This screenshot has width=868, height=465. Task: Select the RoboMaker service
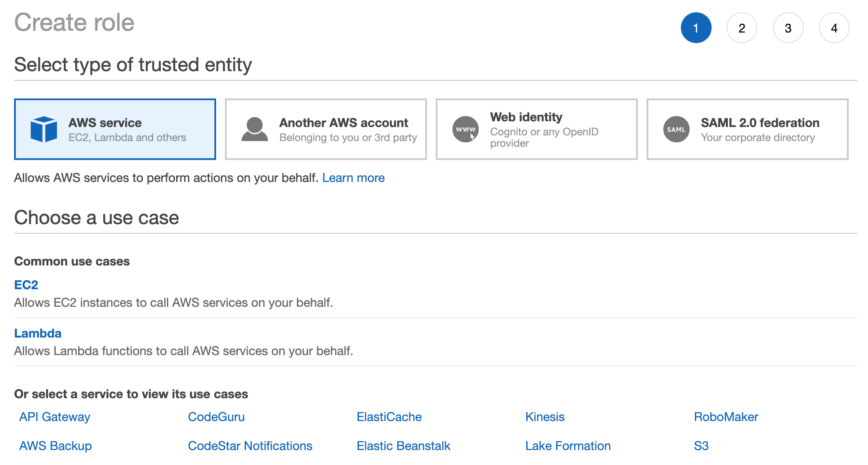[x=726, y=417]
